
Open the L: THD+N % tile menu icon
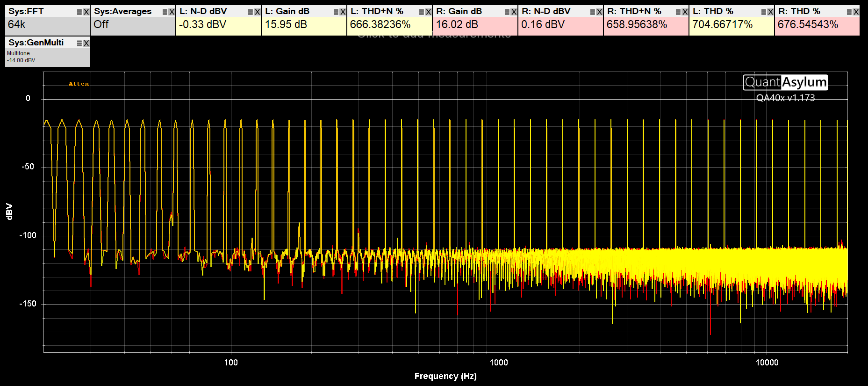pos(422,12)
